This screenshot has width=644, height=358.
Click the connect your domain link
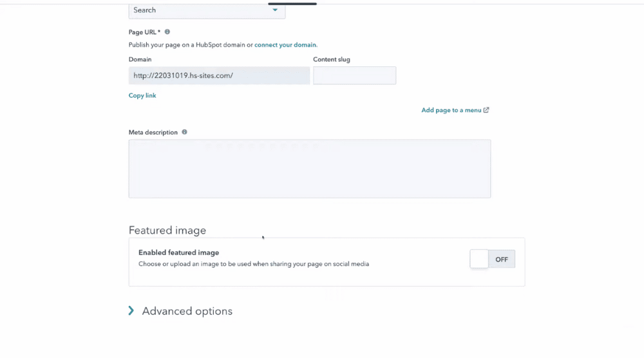pyautogui.click(x=286, y=45)
